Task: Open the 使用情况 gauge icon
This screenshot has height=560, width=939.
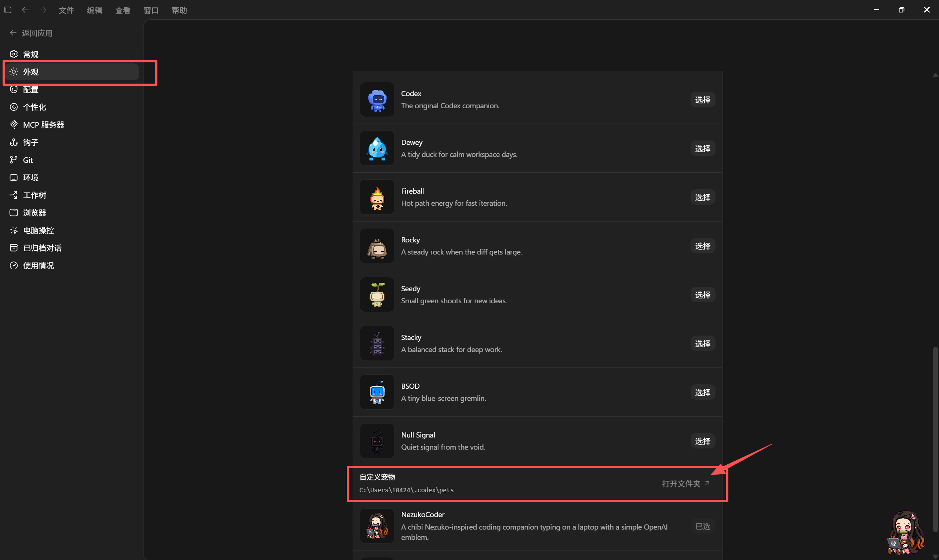Action: [14, 265]
